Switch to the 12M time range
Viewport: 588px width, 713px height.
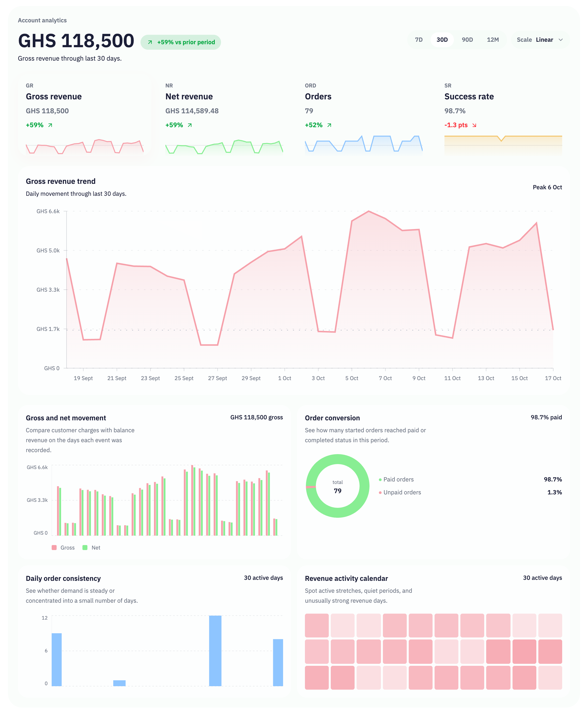click(492, 40)
